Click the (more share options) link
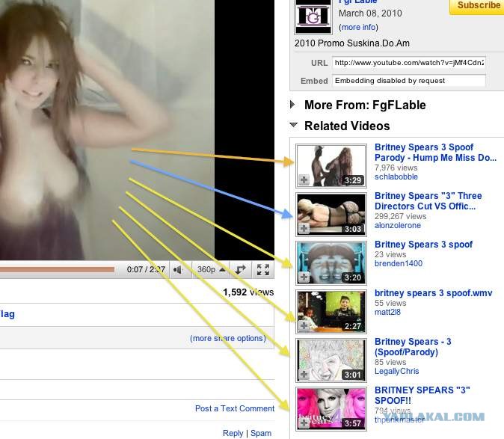Screen dimensions: 504x439 point(227,338)
